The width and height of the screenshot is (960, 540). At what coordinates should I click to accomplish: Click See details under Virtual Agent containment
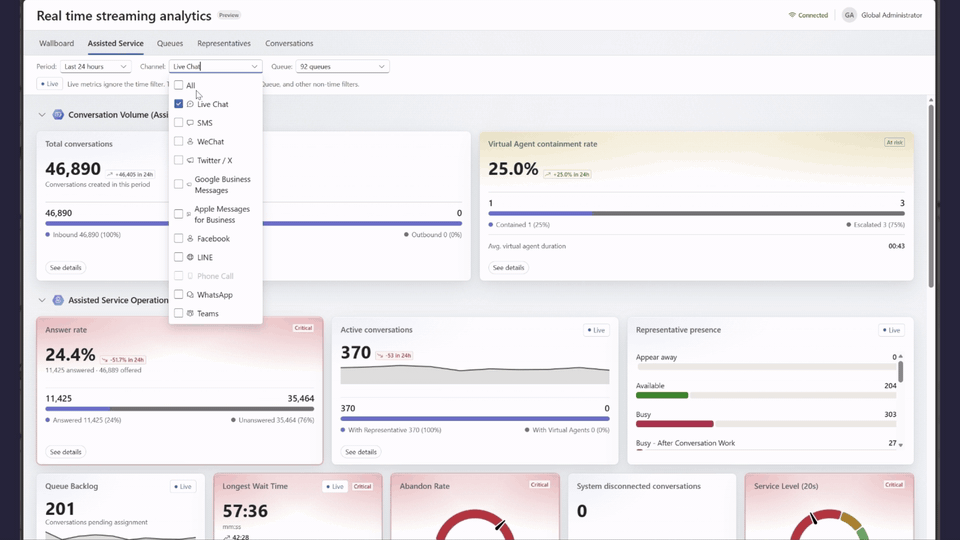tap(508, 268)
